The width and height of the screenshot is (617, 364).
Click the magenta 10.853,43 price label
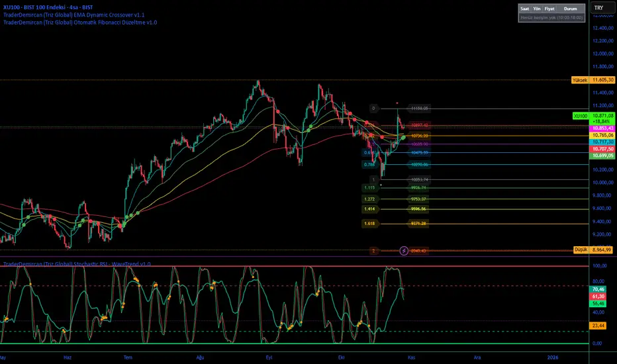[602, 128]
